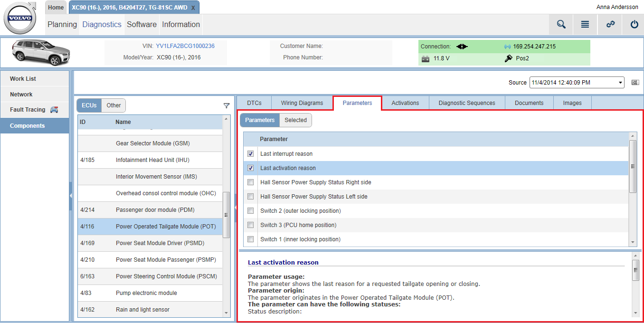644x323 pixels.
Task: Sort by the Name column header
Action: click(x=123, y=122)
